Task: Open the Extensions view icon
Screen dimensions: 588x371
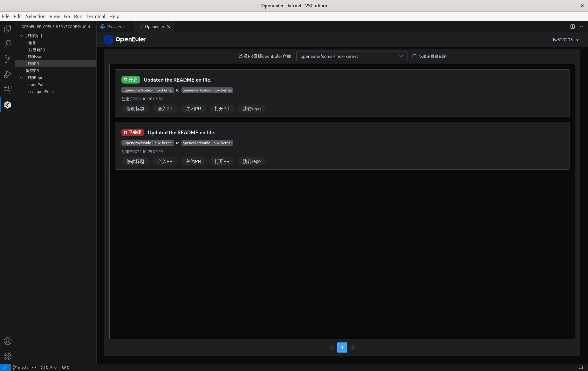Action: (x=8, y=90)
